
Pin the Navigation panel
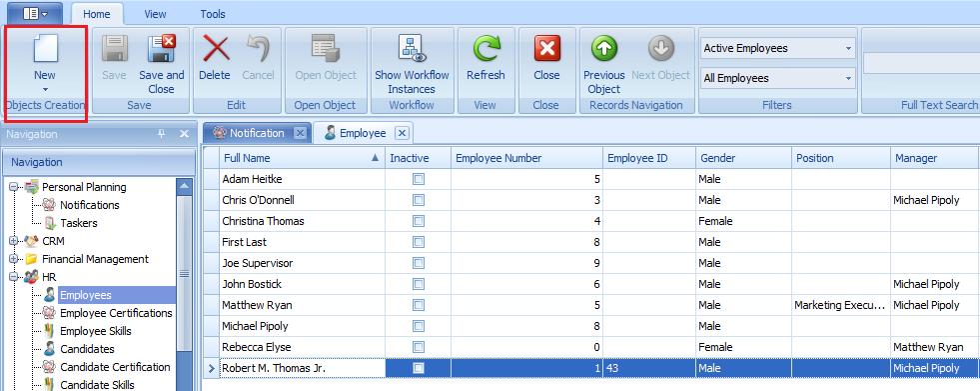pos(162,134)
